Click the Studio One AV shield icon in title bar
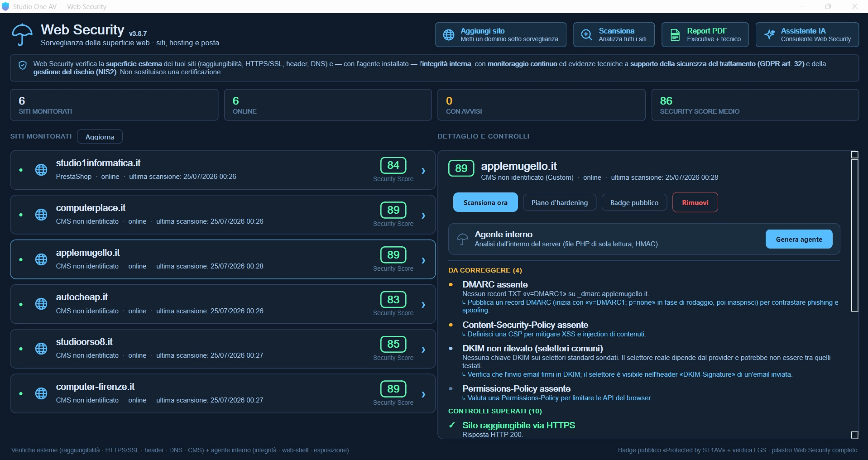The height and width of the screenshot is (460, 868). (5, 6)
